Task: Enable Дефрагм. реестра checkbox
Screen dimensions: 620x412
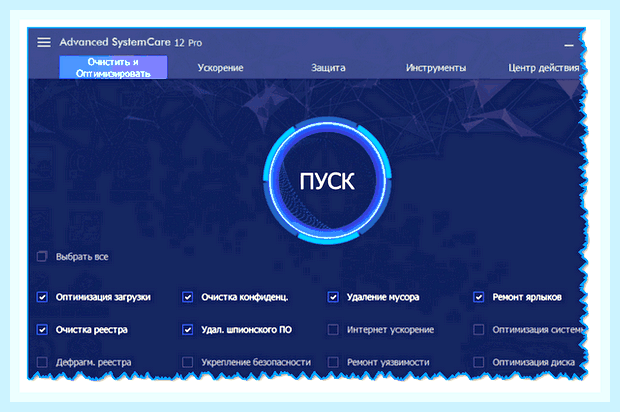Action: (42, 362)
